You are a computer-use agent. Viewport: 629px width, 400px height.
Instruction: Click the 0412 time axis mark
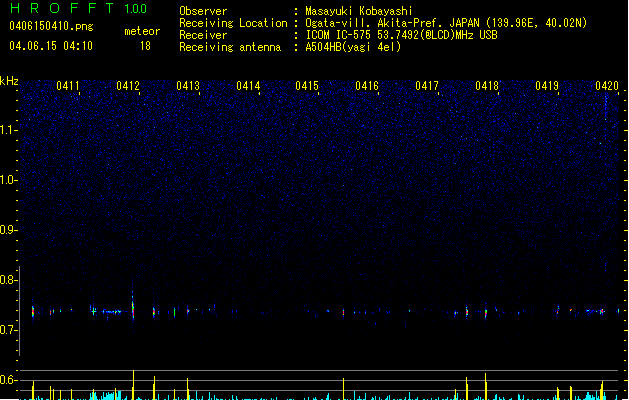pos(128,86)
